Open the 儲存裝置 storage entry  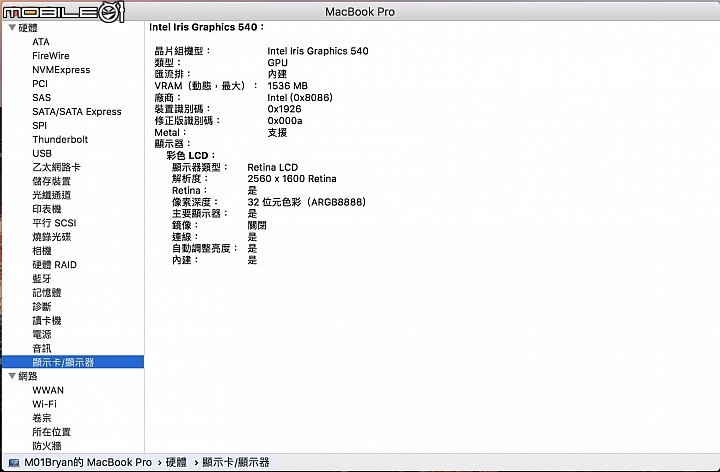tap(51, 181)
